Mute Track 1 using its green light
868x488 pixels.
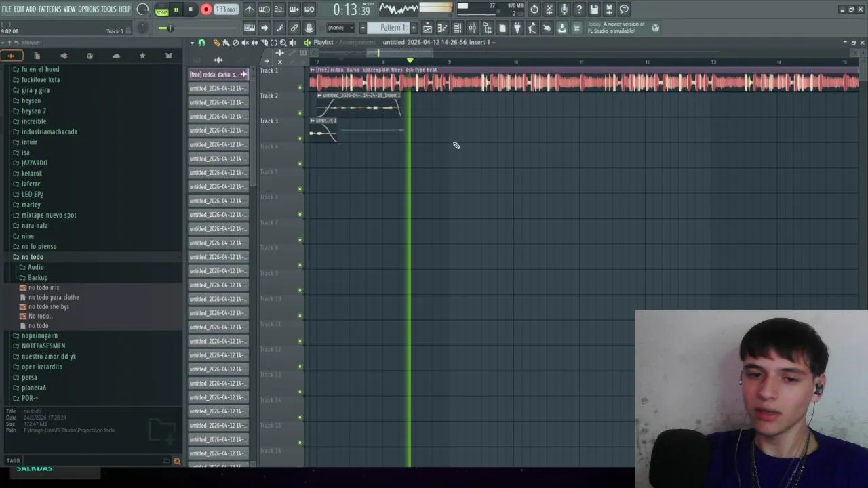click(x=300, y=87)
